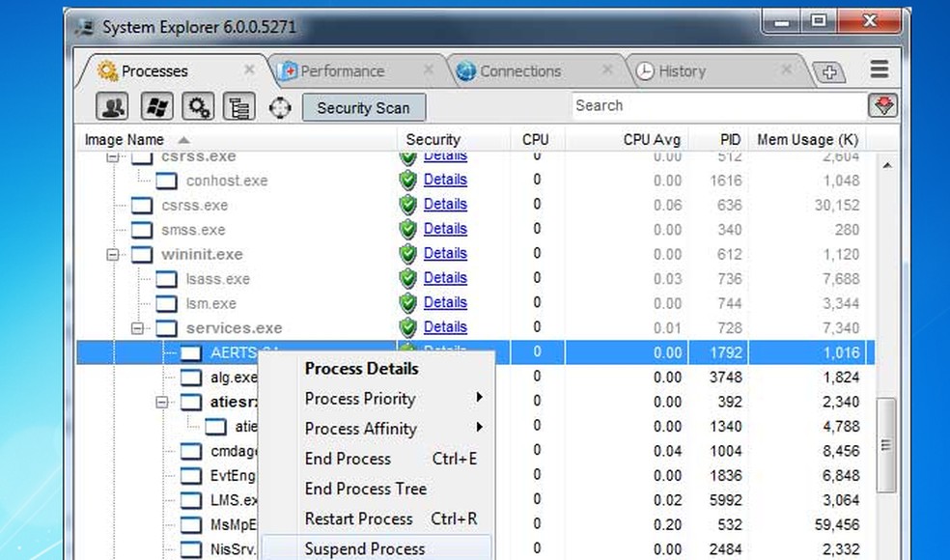Activate the target window finder crosshair
Viewport: 950px width, 560px height.
click(280, 106)
